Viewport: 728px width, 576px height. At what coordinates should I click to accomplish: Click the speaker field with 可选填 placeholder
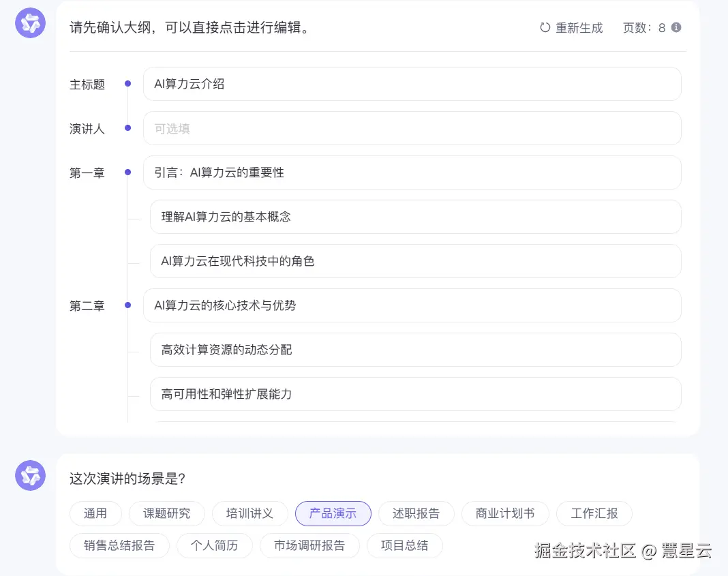pos(412,128)
